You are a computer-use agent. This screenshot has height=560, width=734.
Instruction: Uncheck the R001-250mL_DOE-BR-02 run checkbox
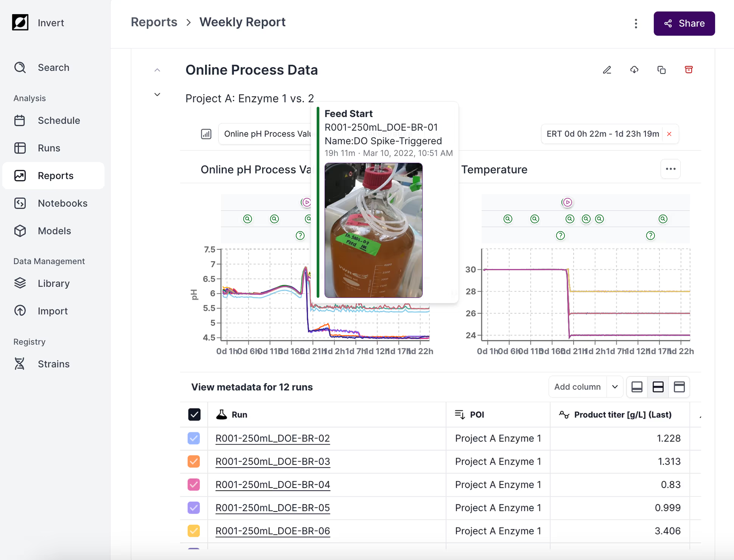coord(194,438)
